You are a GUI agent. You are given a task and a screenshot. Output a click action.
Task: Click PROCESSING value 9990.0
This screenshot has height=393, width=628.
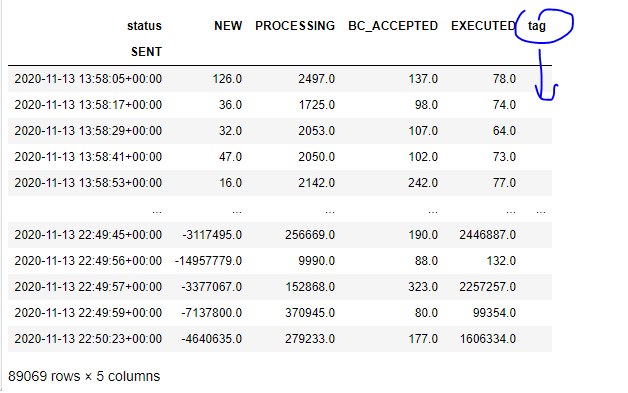[x=316, y=260]
